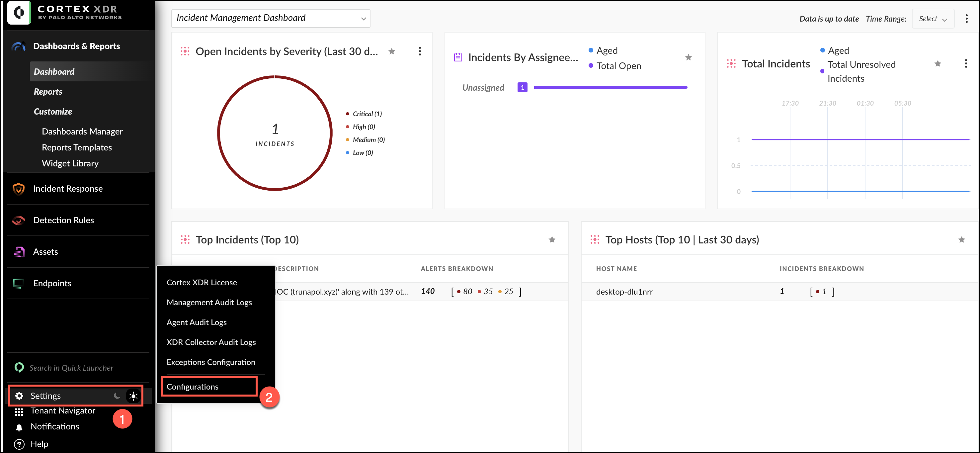This screenshot has width=980, height=453.
Task: Switch to light mode sun icon
Action: [133, 396]
